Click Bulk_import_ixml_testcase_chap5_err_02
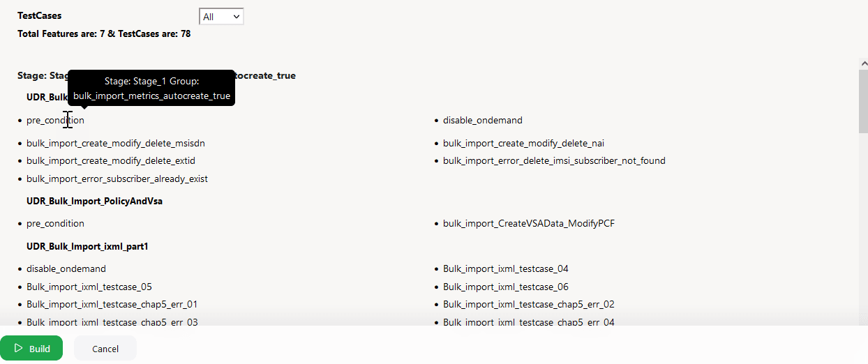 (x=529, y=304)
